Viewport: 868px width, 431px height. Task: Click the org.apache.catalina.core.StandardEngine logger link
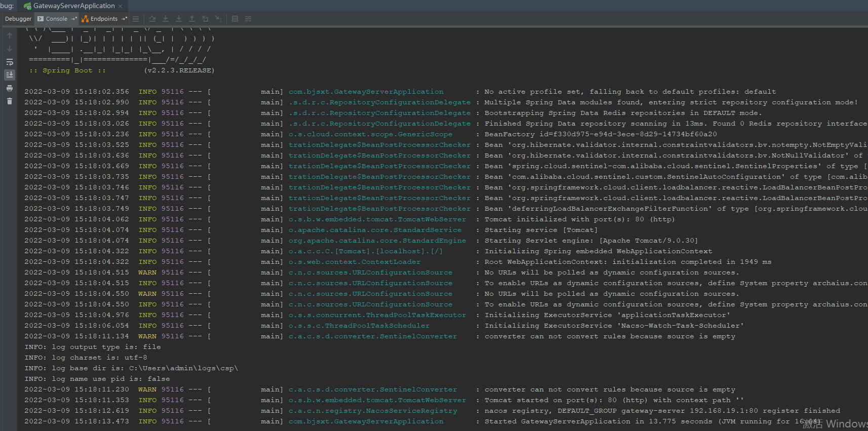pos(377,241)
